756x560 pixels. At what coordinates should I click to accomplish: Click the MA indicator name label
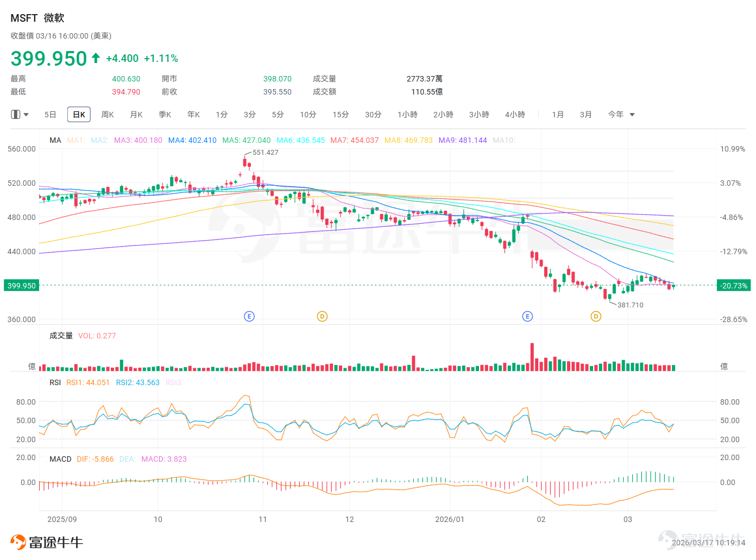[55, 140]
